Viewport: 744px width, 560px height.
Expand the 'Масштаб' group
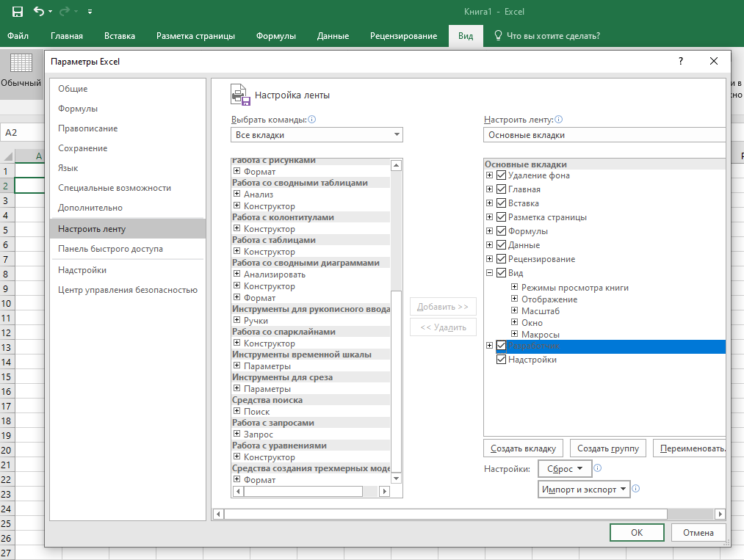pos(514,310)
